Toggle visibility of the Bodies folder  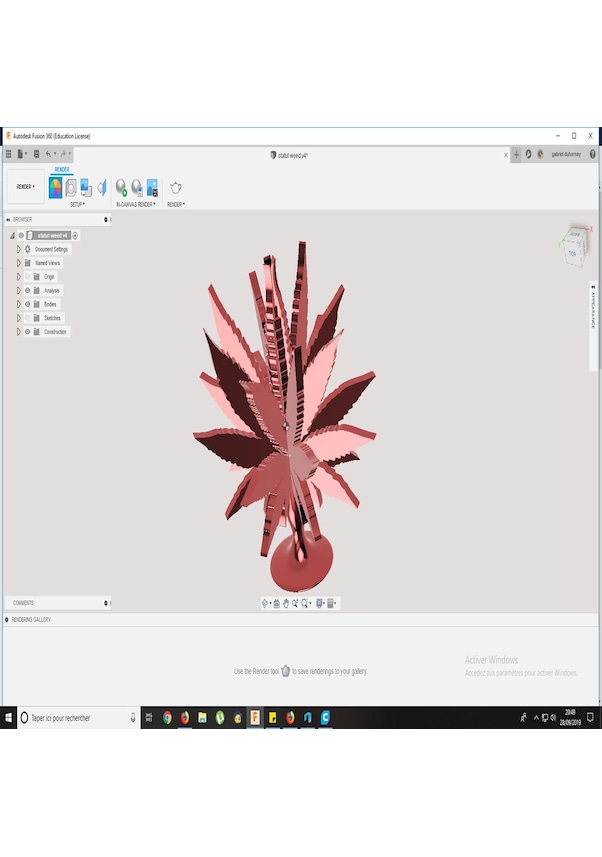pyautogui.click(x=27, y=304)
